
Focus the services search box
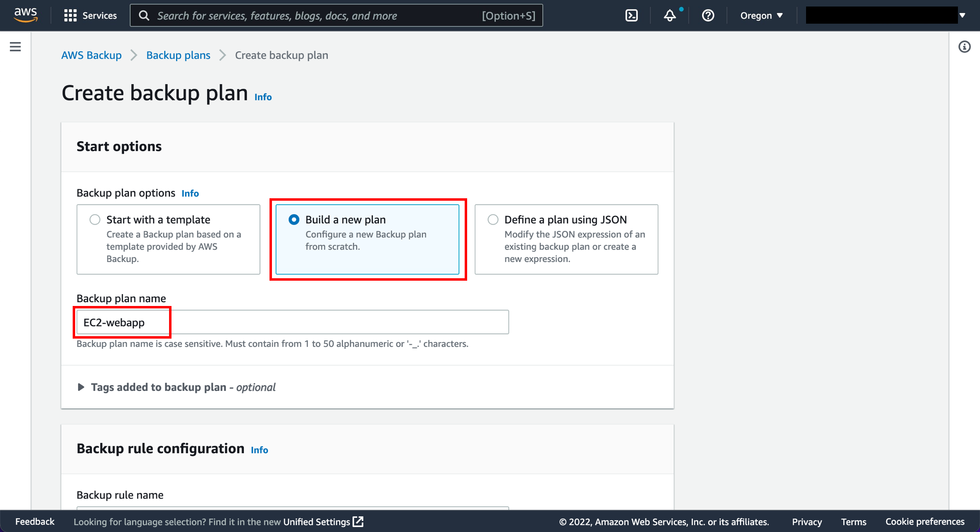click(336, 16)
